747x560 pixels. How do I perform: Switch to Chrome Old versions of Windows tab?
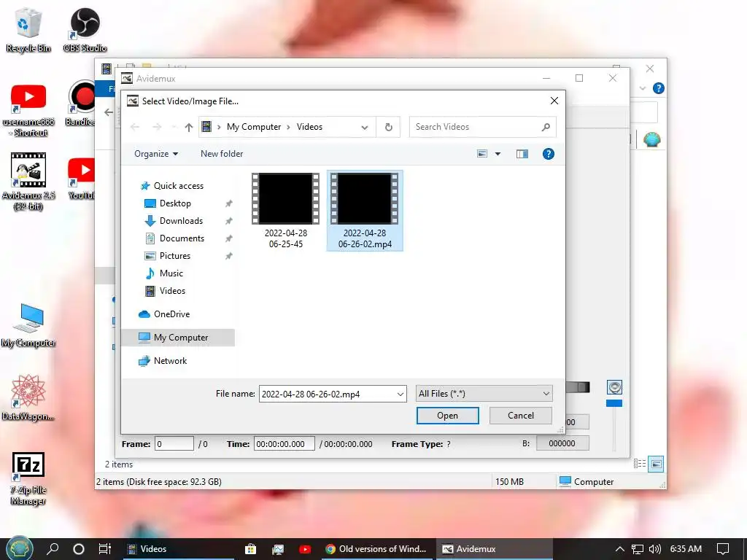tap(376, 549)
